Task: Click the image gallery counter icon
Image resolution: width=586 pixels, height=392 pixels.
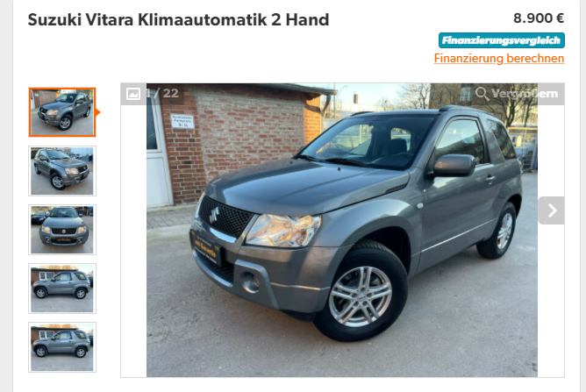Action: tap(133, 94)
